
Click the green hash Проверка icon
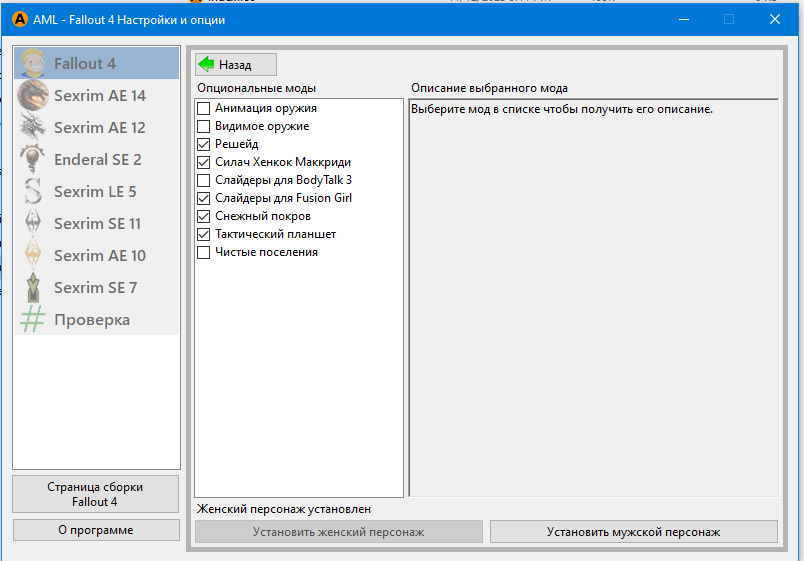pos(34,320)
